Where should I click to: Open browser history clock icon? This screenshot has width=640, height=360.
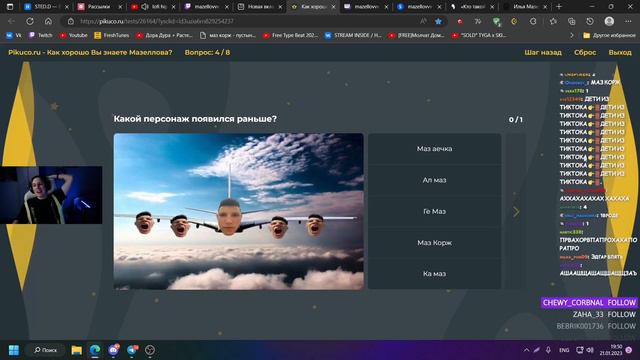[x=590, y=21]
